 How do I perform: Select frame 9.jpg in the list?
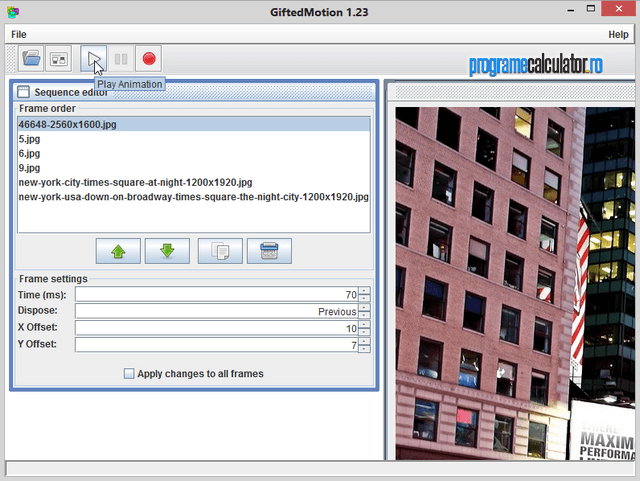click(194, 168)
